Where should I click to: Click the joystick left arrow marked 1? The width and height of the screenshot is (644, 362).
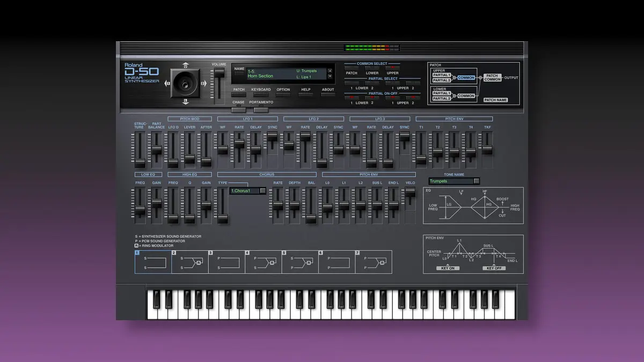point(167,83)
